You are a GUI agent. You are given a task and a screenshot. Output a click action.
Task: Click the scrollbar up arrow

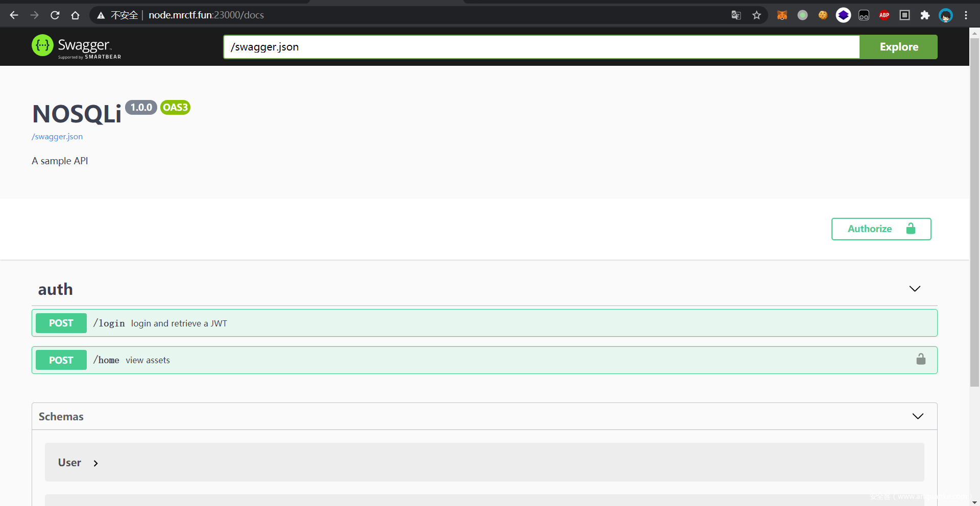click(975, 33)
